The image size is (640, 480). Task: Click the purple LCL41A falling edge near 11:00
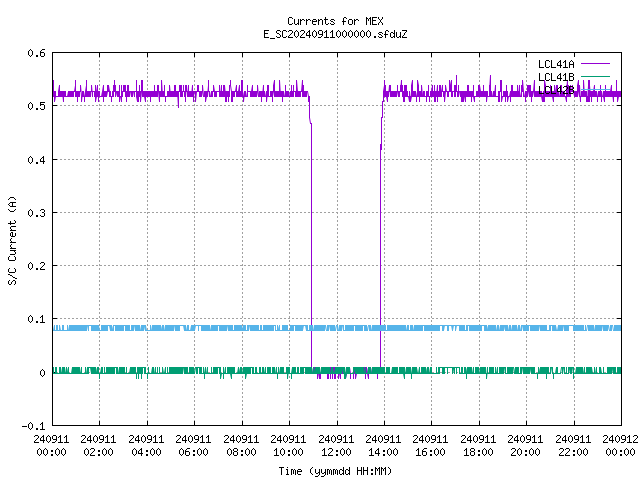[311, 245]
